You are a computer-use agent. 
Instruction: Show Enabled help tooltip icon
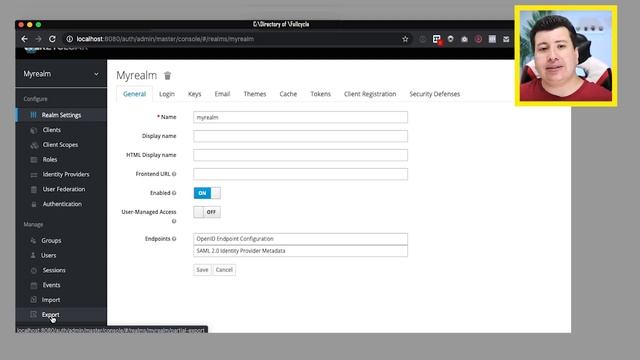pyautogui.click(x=174, y=193)
